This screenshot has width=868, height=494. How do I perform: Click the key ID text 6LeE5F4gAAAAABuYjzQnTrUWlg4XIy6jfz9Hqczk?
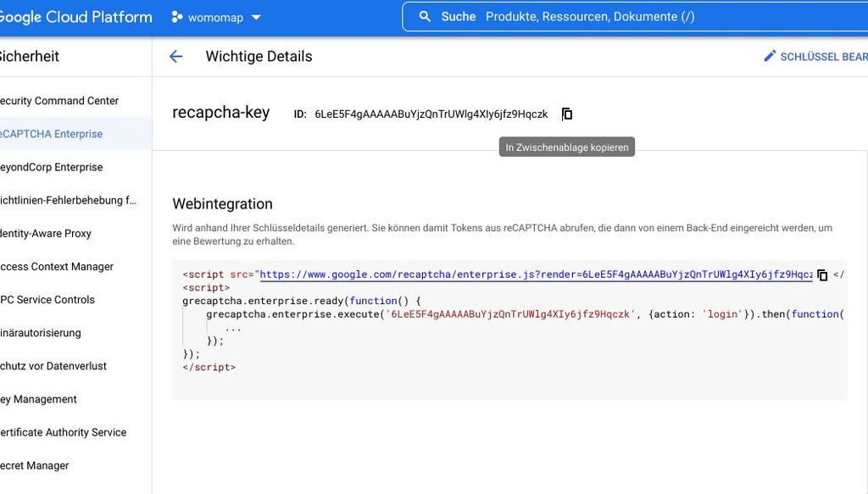431,114
